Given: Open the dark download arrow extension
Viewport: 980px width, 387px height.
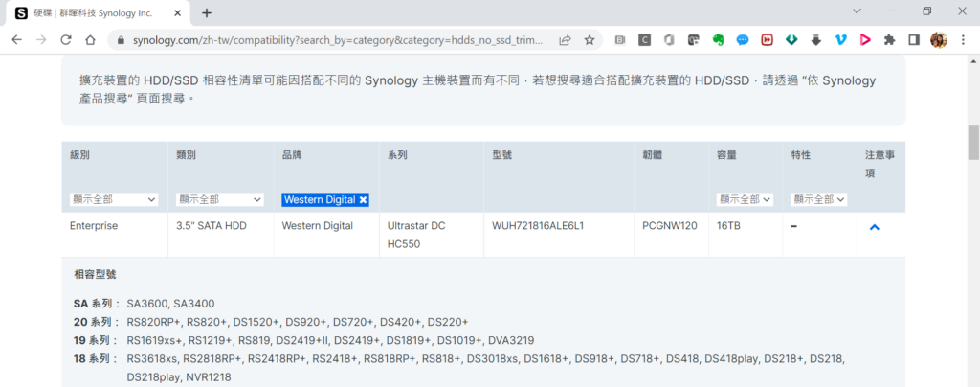Looking at the screenshot, I should [815, 40].
